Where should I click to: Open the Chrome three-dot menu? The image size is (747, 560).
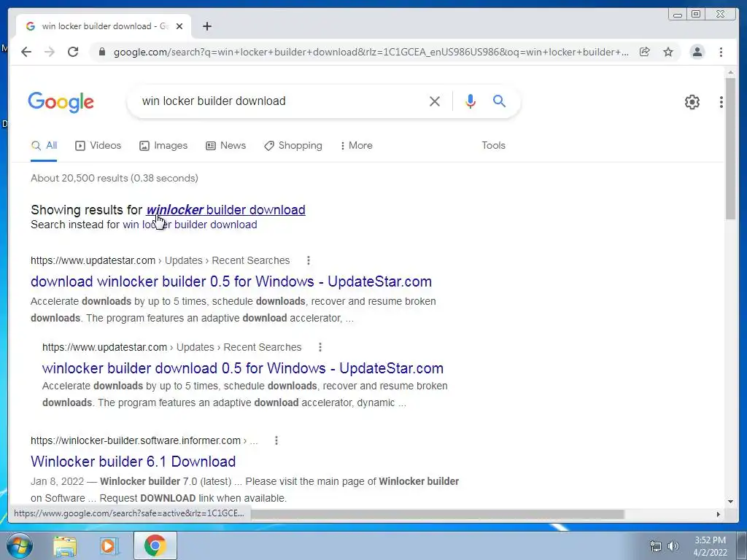721,52
